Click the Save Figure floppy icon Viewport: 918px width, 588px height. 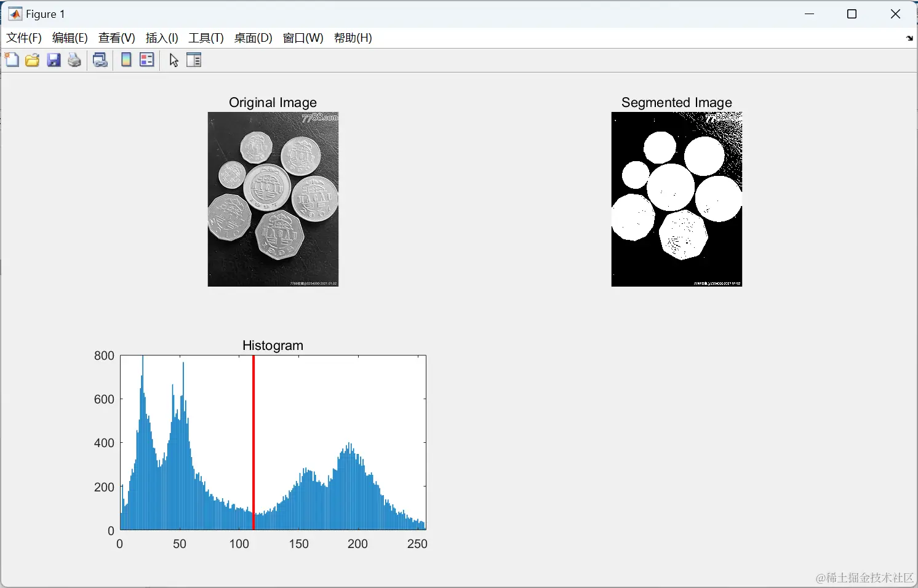point(54,60)
